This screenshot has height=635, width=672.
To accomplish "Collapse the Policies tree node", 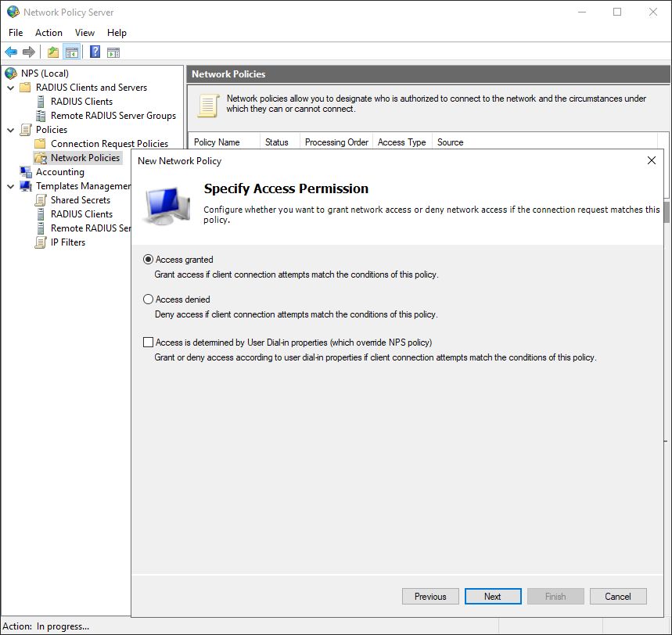I will [x=11, y=130].
